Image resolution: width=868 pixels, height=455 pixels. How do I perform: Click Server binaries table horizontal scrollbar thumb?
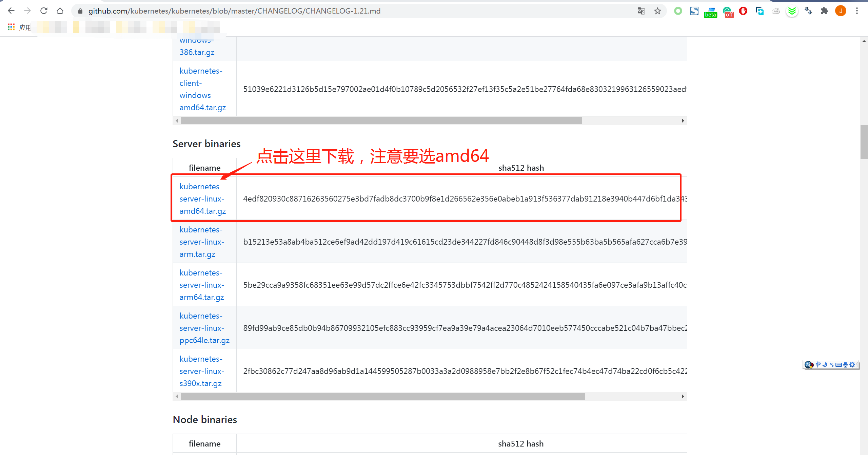[383, 396]
